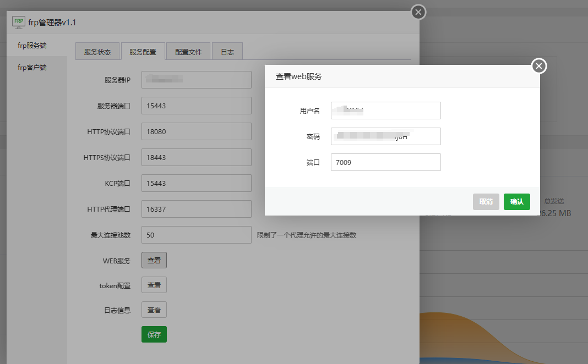Click the 总发送 label in background
This screenshot has height=364, width=588.
click(x=554, y=201)
